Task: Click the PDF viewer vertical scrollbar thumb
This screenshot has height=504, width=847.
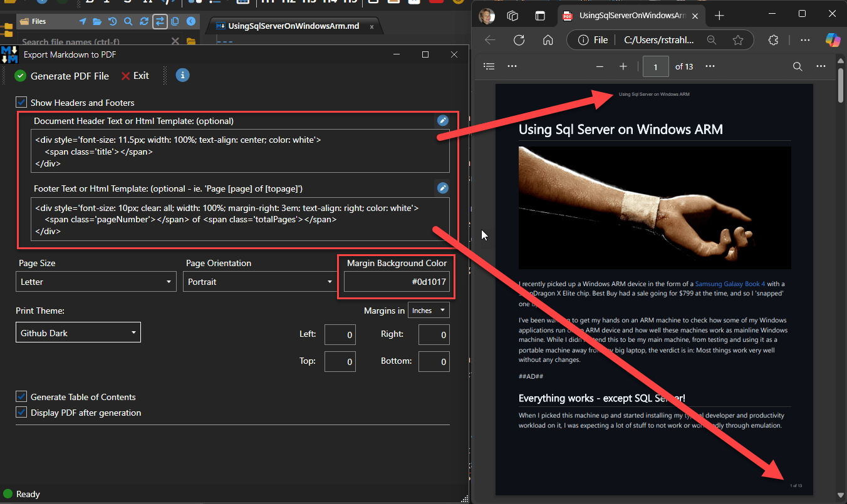Action: click(x=841, y=85)
